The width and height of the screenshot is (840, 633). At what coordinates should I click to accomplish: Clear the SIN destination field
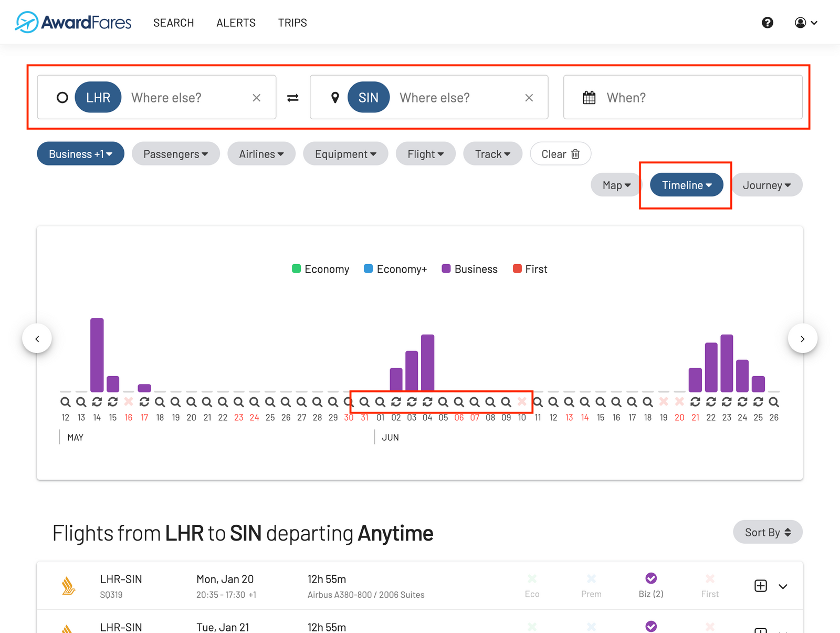pyautogui.click(x=529, y=98)
